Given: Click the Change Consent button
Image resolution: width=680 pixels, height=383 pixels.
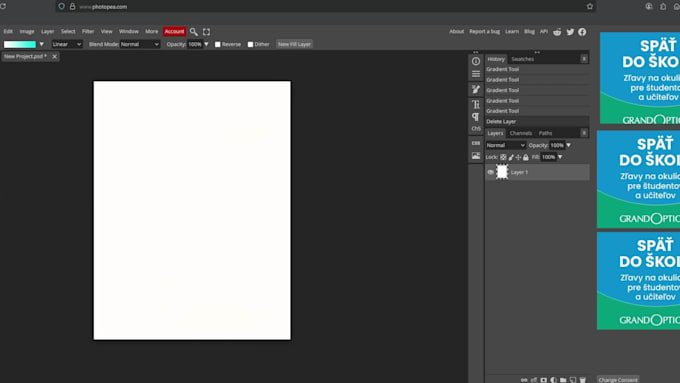Looking at the screenshot, I should click(618, 380).
